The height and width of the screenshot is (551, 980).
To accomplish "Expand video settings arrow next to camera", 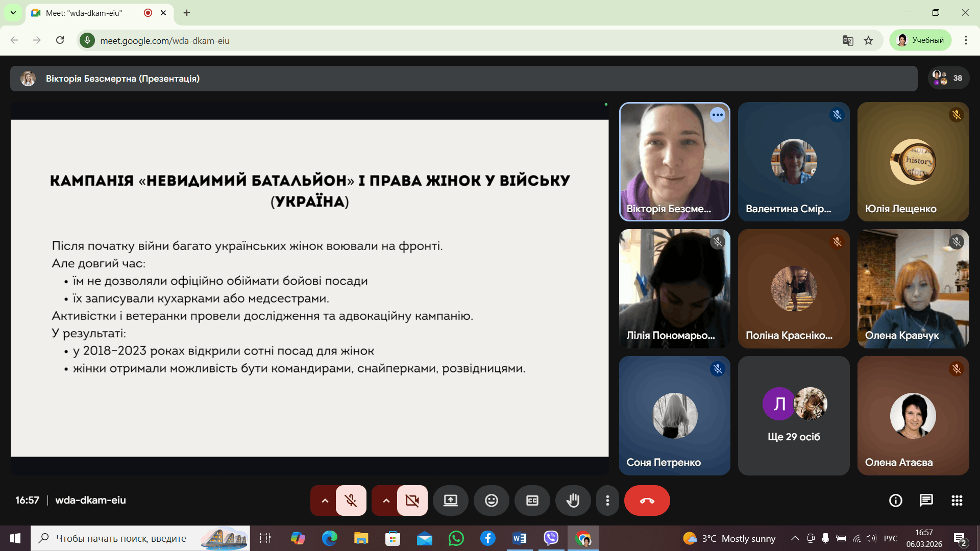I will 386,500.
